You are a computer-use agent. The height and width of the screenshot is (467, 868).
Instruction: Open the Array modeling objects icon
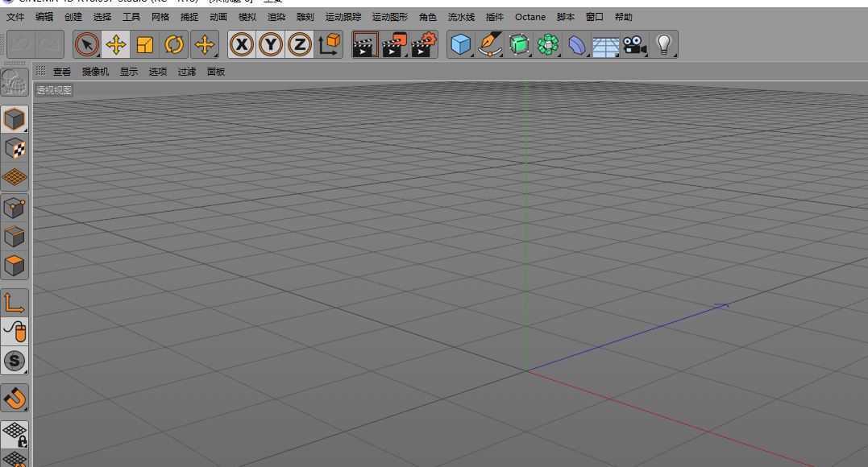click(548, 44)
